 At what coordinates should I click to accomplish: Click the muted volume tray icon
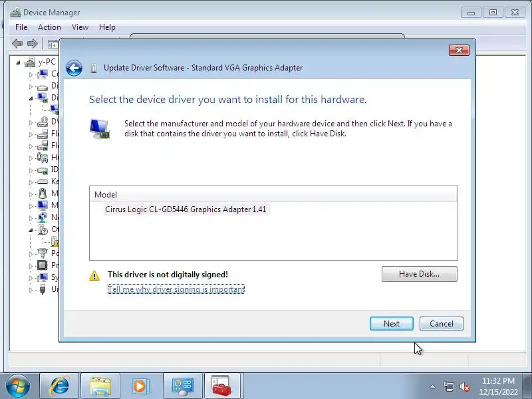464,386
